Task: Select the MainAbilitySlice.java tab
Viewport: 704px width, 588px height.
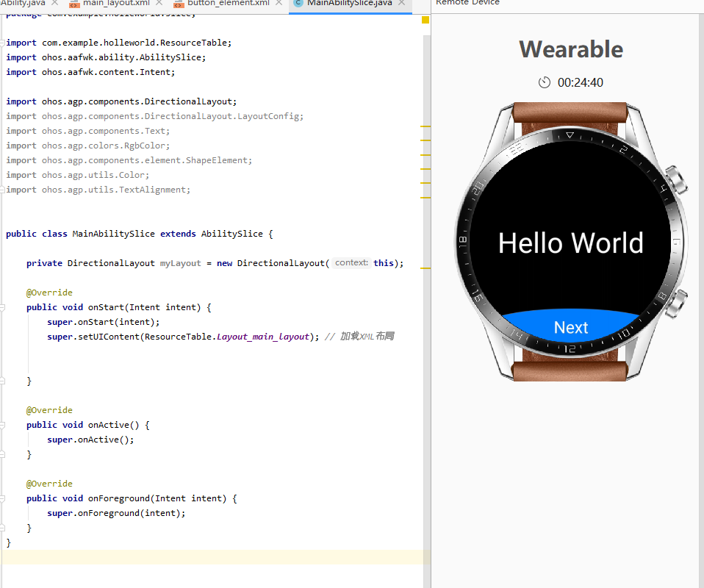Action: tap(349, 3)
